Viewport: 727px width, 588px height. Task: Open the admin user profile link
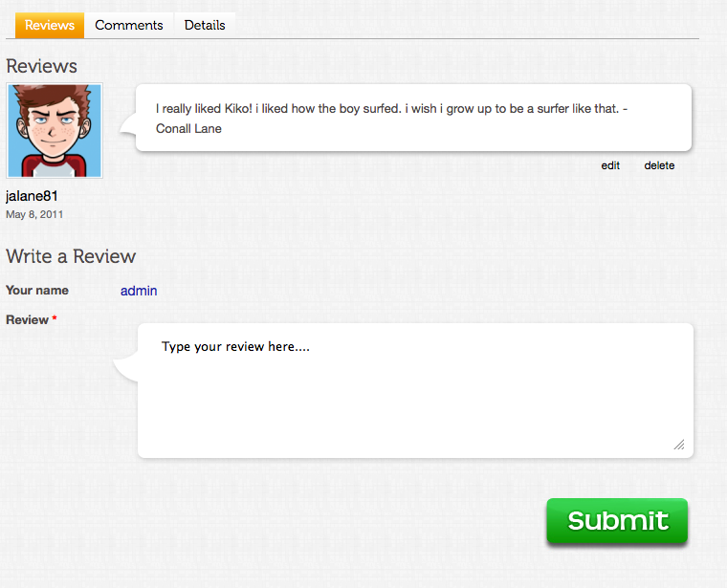coord(139,291)
